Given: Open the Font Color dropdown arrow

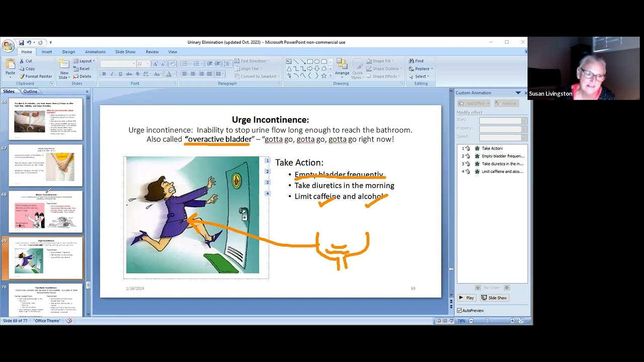Looking at the screenshot, I should pos(175,74).
